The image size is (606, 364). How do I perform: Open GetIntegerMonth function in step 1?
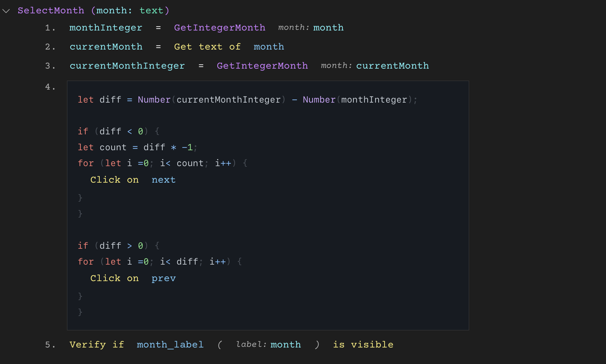tap(219, 28)
